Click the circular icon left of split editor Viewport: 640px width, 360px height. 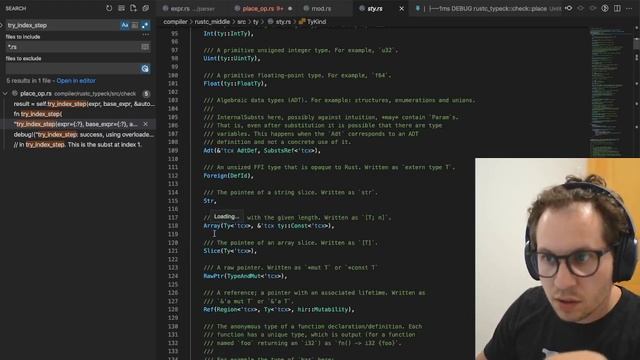pos(605,8)
